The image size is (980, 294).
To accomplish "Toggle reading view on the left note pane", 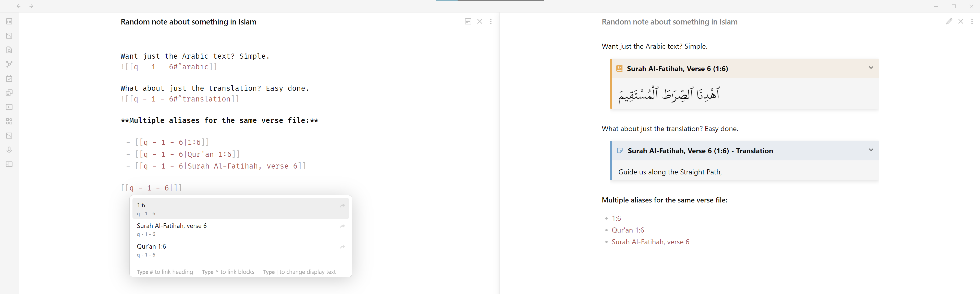I will pyautogui.click(x=468, y=22).
